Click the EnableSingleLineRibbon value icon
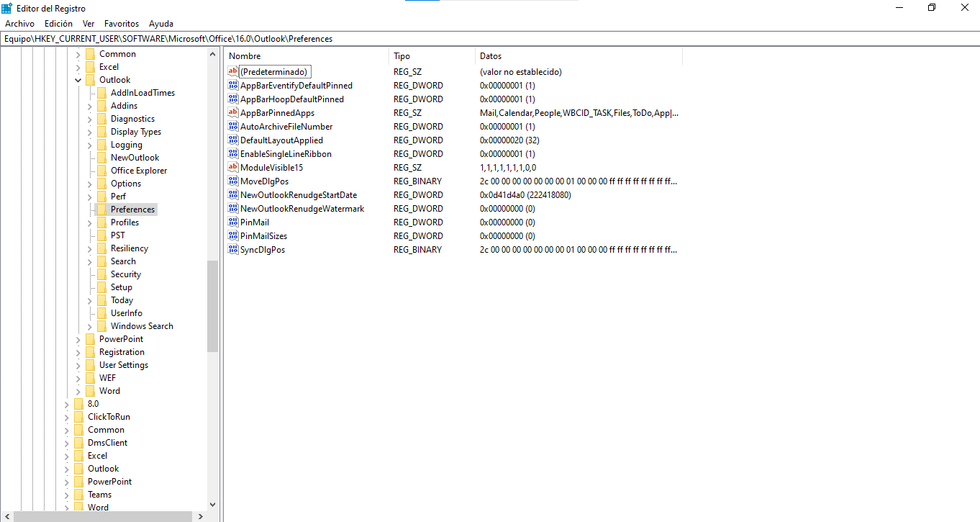 click(232, 154)
